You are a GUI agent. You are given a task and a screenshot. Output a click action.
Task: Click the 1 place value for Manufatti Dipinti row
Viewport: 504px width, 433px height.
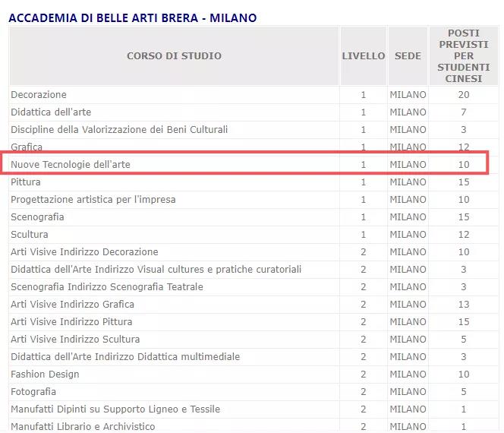click(464, 409)
